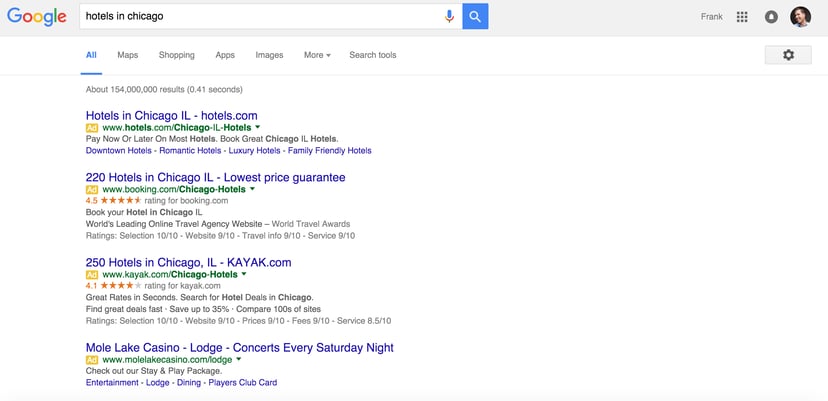
Task: Open the Hotels in Chicago IL - hotels.com result
Action: pos(172,116)
